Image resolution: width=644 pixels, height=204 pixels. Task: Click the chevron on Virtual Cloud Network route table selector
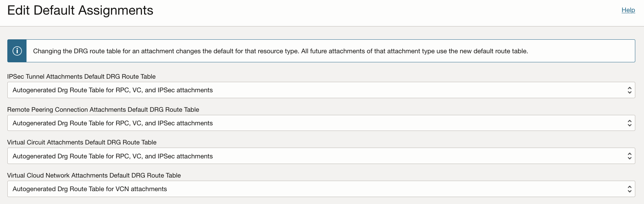[629, 189]
